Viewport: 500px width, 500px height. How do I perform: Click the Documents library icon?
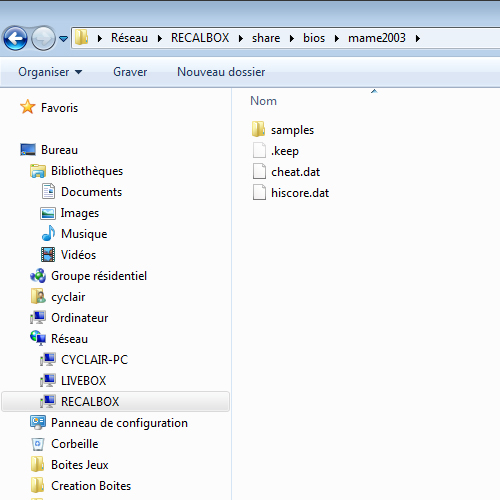(48, 191)
